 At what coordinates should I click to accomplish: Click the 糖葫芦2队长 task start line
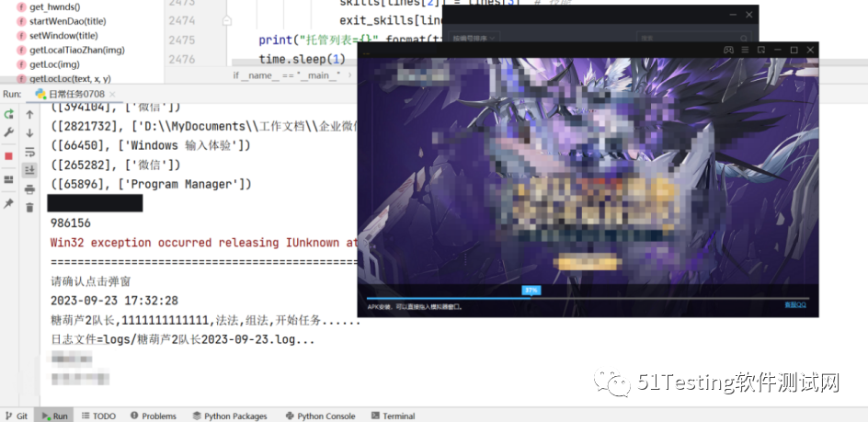(x=205, y=320)
